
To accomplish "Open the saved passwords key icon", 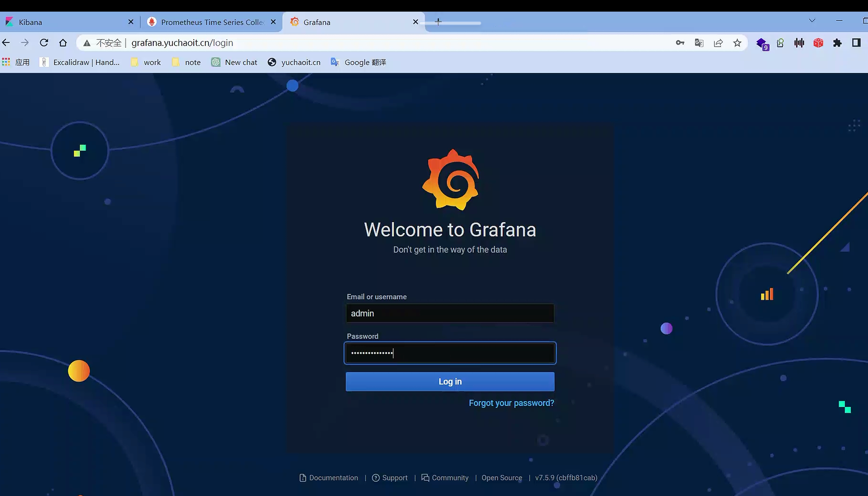I will point(680,42).
